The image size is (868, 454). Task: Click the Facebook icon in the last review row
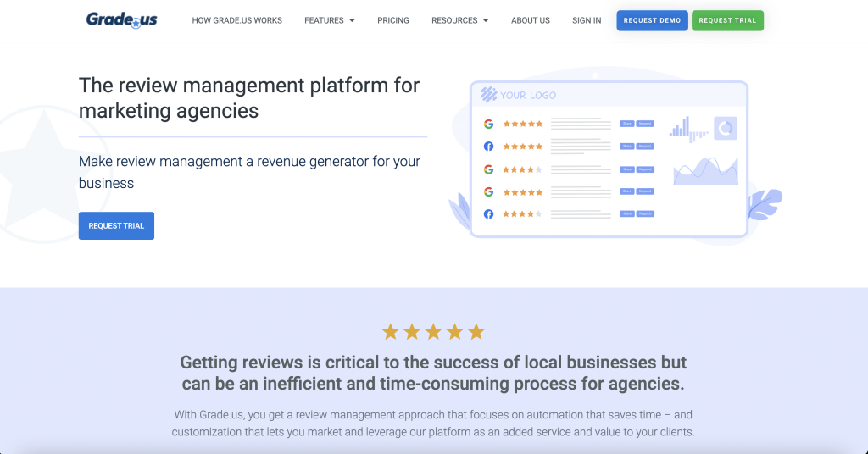click(489, 214)
